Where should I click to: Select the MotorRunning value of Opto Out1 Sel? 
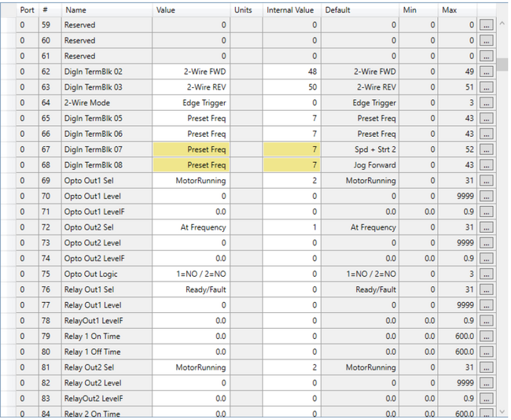(191, 181)
